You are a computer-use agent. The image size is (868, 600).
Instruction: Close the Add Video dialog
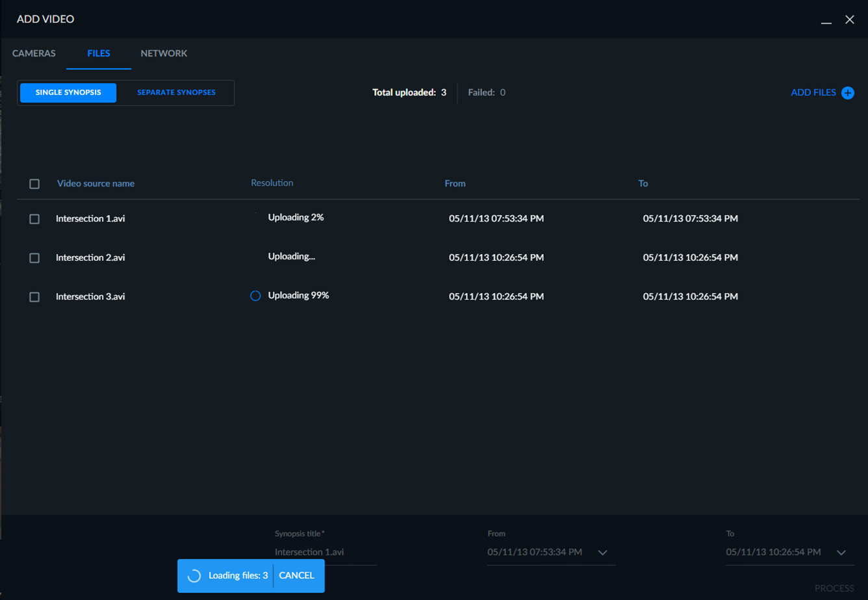point(850,20)
